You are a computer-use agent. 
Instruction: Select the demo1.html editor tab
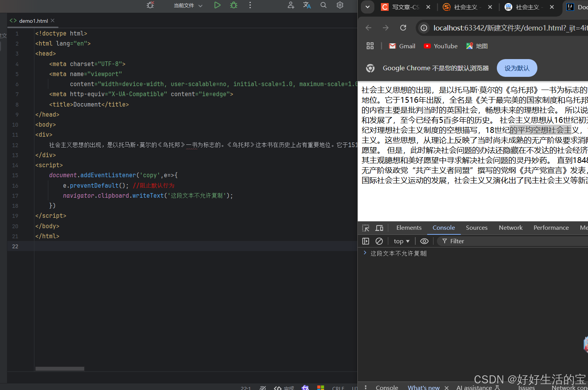click(x=33, y=21)
